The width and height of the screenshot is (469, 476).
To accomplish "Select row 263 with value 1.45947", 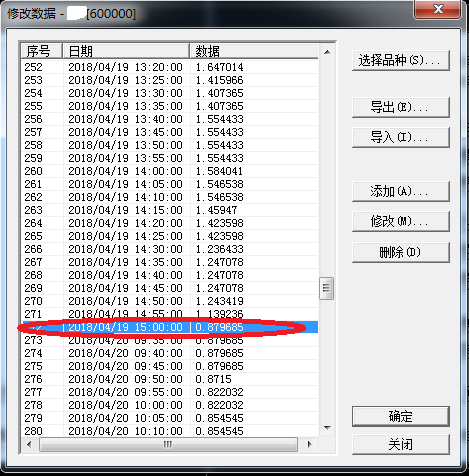I will click(x=170, y=210).
